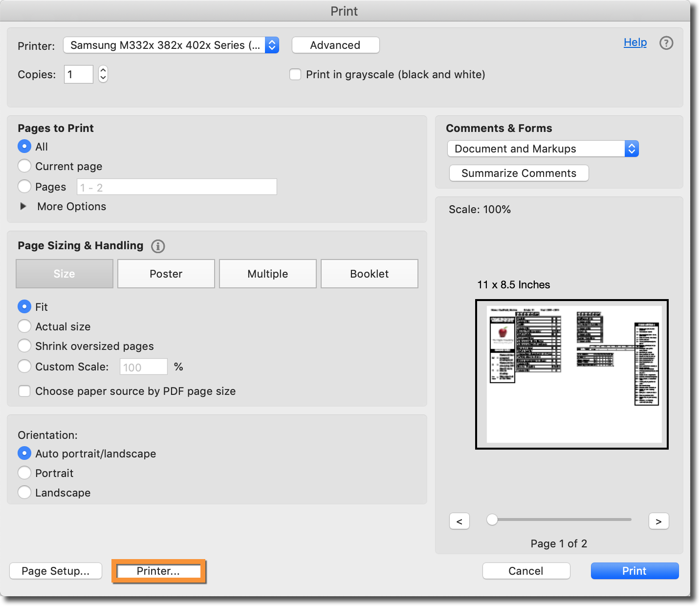
Task: Check Choose paper source by PDF page size
Action: pyautogui.click(x=24, y=391)
